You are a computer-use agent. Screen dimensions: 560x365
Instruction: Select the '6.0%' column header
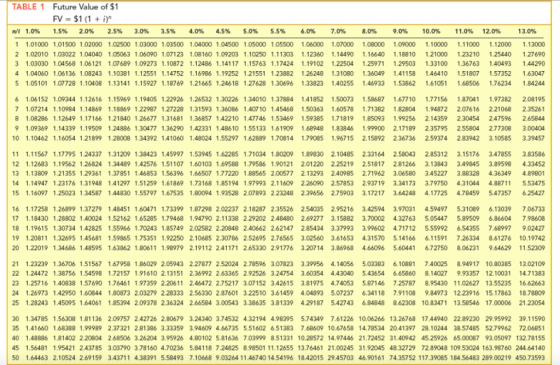tap(308, 31)
